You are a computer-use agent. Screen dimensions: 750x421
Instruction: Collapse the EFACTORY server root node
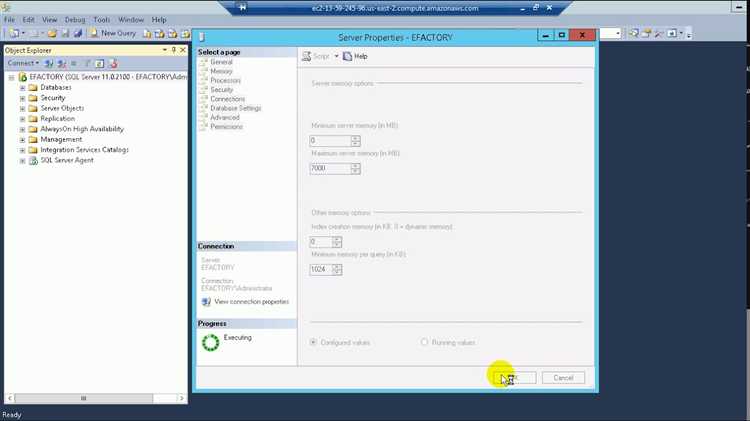tap(11, 78)
